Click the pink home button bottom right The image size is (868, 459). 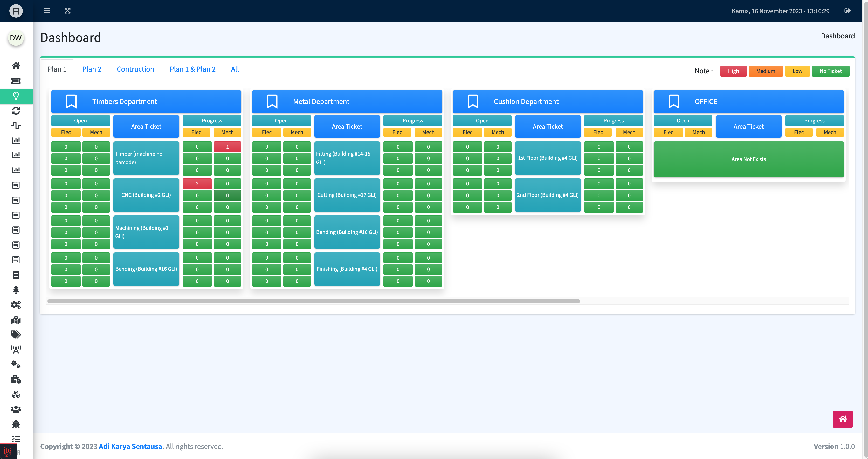[842, 419]
